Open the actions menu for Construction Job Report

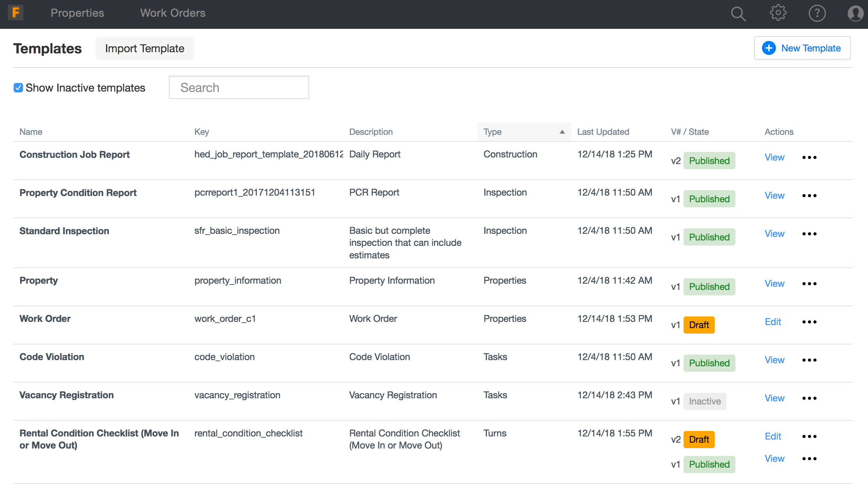pyautogui.click(x=809, y=157)
